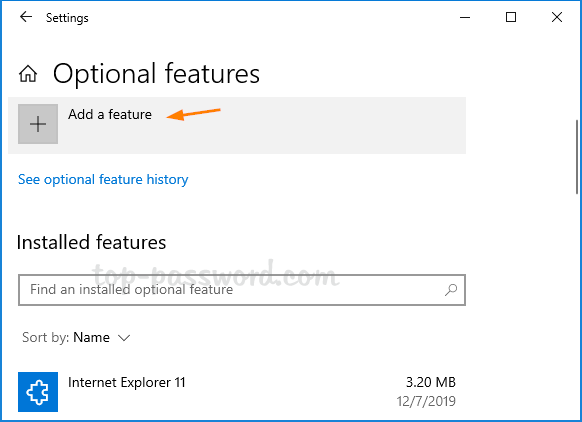Click the vertical scrollbar thumb

tap(578, 157)
